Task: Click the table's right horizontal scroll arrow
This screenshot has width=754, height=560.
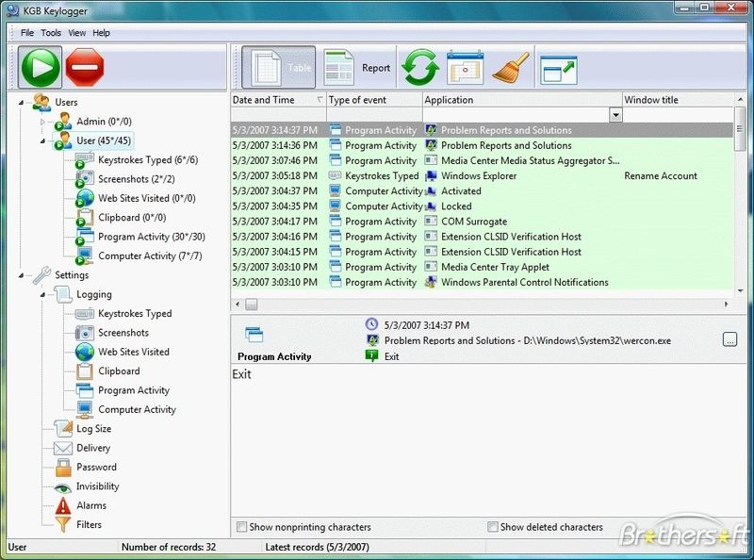Action: tap(726, 305)
